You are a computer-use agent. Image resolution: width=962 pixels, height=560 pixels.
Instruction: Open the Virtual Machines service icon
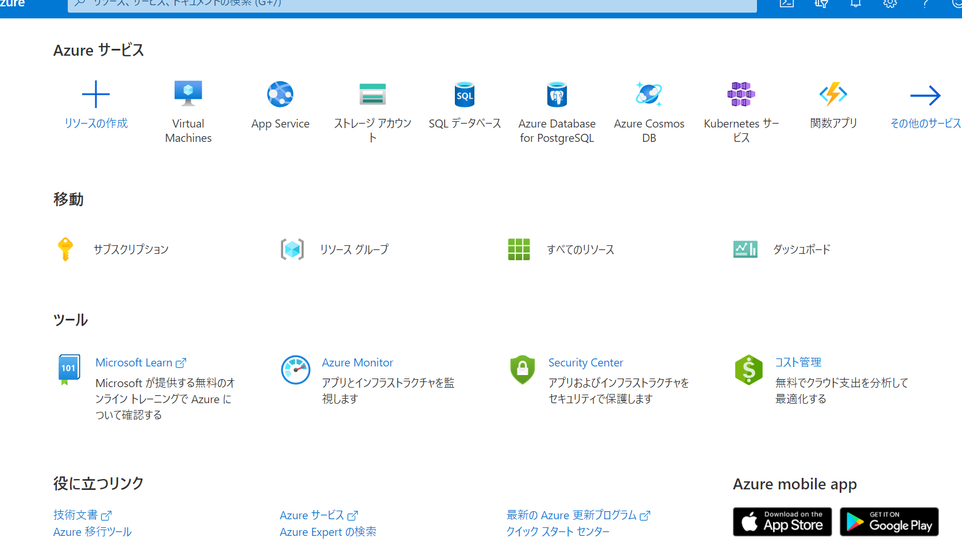(188, 94)
